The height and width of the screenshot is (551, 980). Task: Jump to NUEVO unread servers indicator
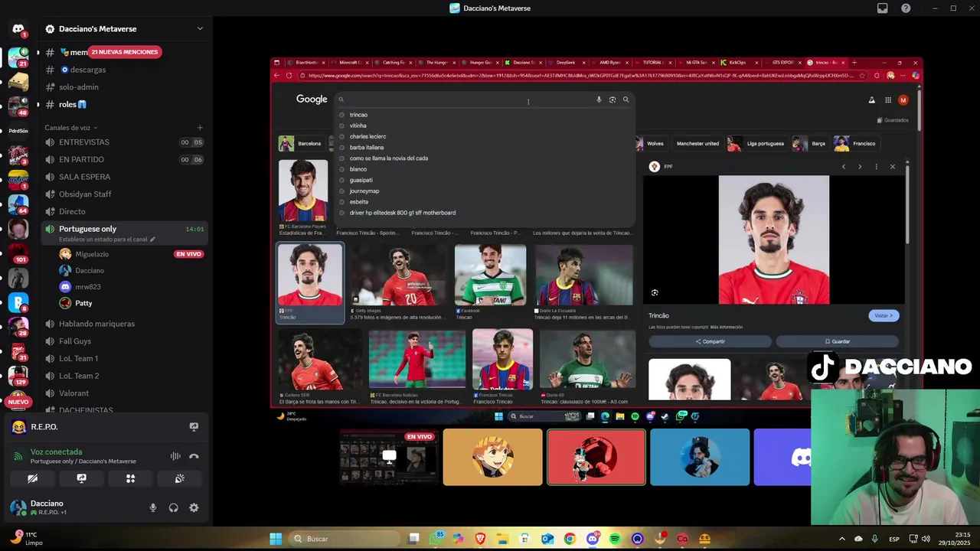(x=18, y=402)
